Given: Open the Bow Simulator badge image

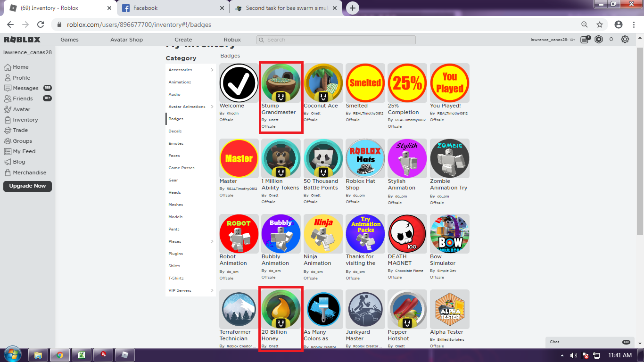Looking at the screenshot, I should 450,234.
